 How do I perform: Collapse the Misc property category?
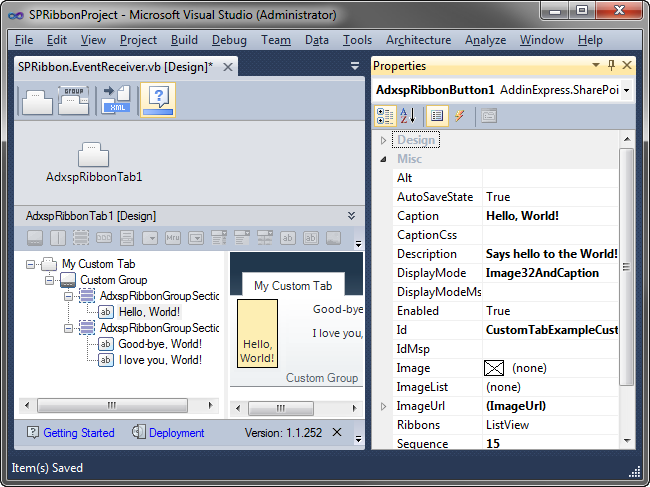coord(383,159)
